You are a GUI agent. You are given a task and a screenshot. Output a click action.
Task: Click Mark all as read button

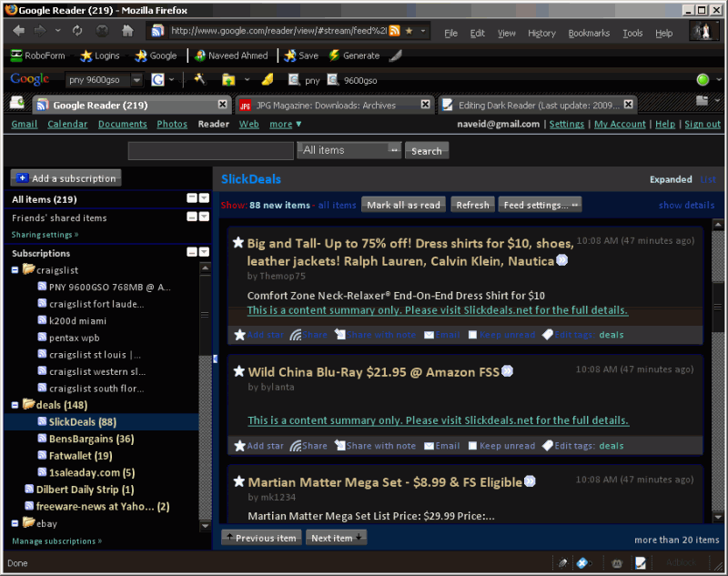pyautogui.click(x=403, y=206)
